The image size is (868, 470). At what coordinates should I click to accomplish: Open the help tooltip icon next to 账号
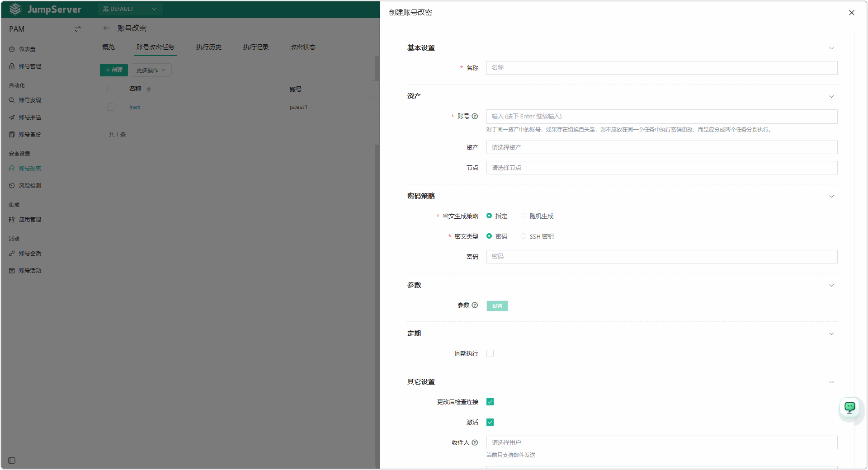point(475,116)
